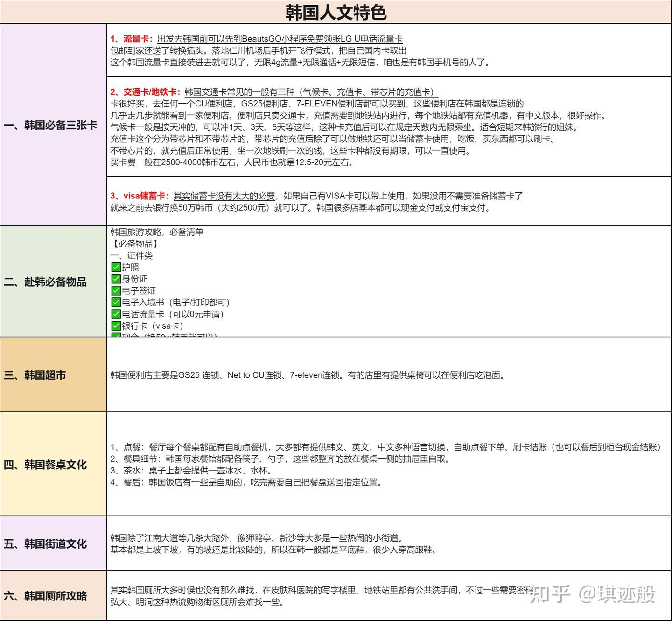
Task: Click the 【必备物品】 heading
Action: click(134, 244)
